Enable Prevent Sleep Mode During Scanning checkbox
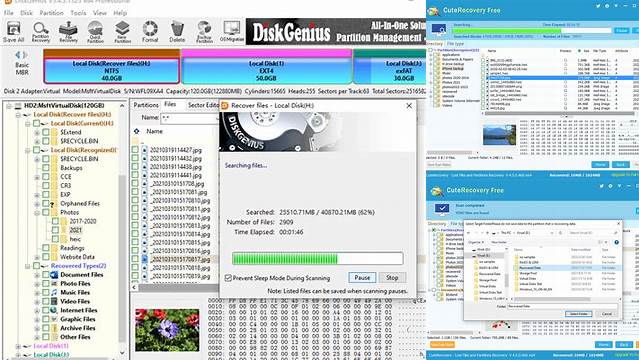The image size is (639, 360). pos(228,278)
